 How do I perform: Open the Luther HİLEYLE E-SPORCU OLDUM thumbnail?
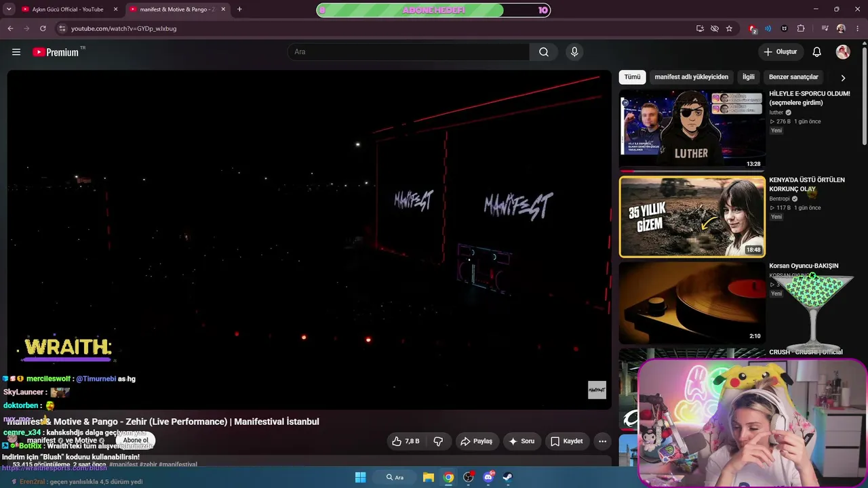click(x=692, y=130)
